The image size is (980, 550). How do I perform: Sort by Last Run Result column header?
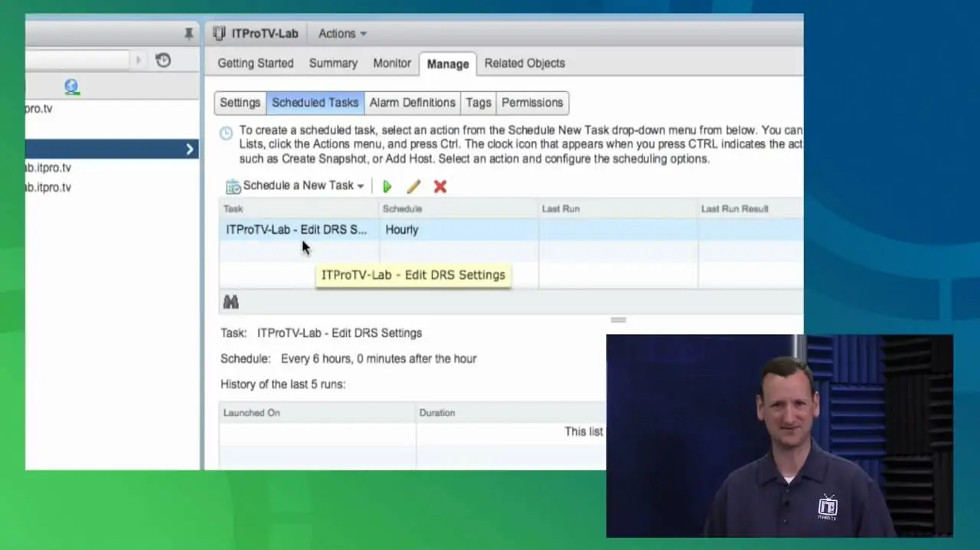pyautogui.click(x=750, y=208)
